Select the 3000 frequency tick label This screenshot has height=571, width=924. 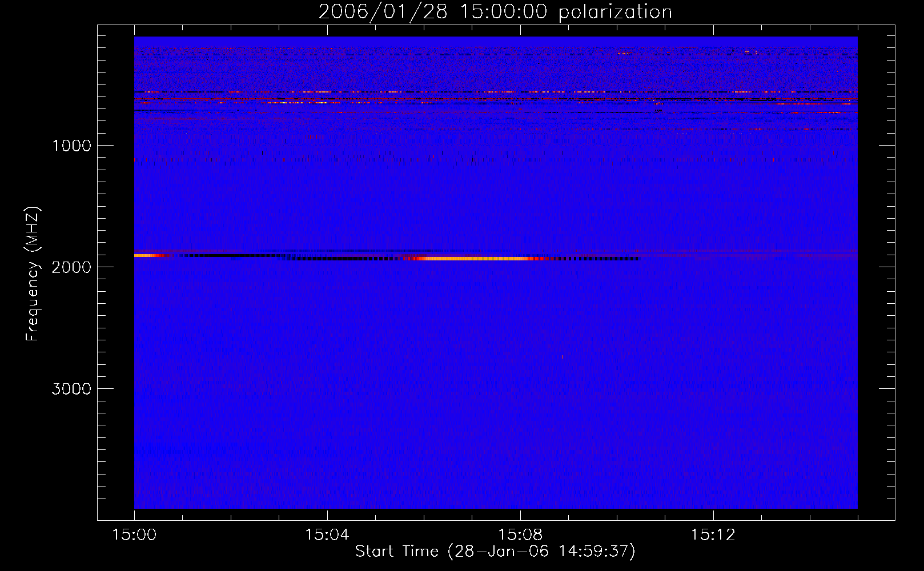71,389
